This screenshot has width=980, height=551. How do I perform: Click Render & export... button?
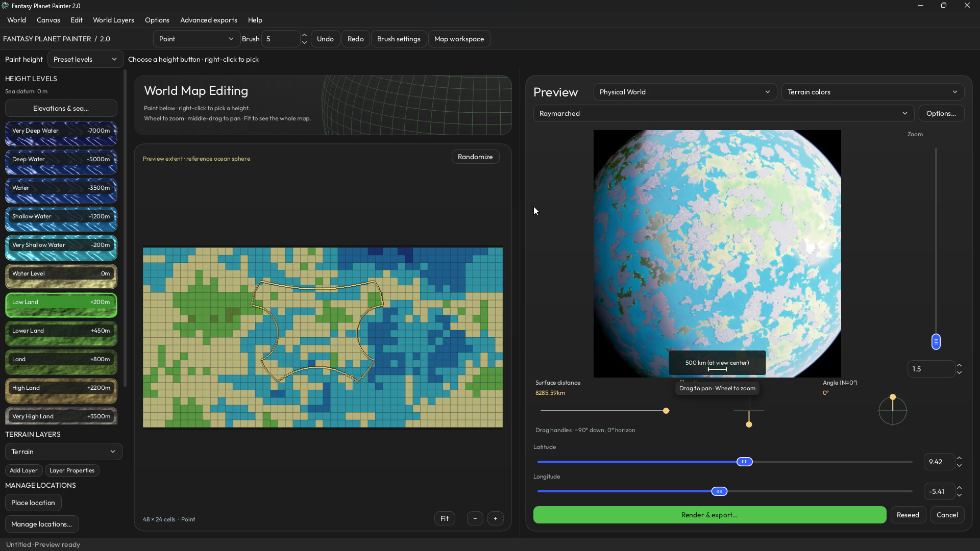coord(709,515)
